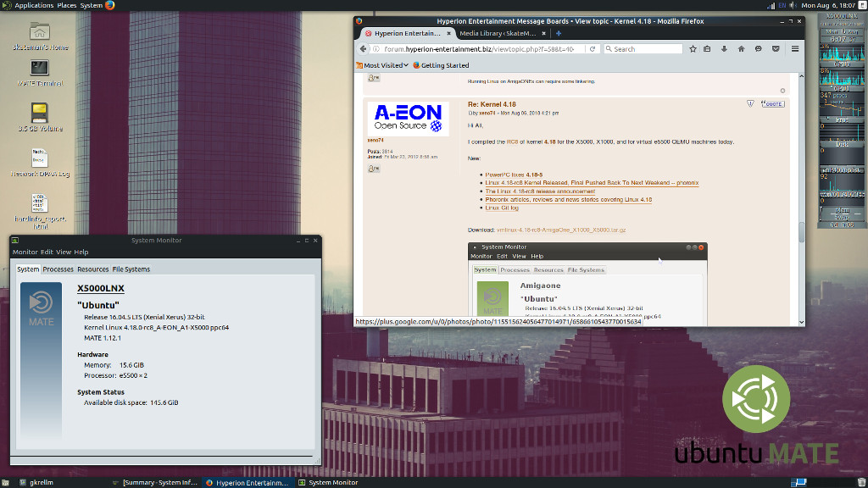This screenshot has height=488, width=868.
Task: Switch to the Processes tab
Action: (58, 269)
